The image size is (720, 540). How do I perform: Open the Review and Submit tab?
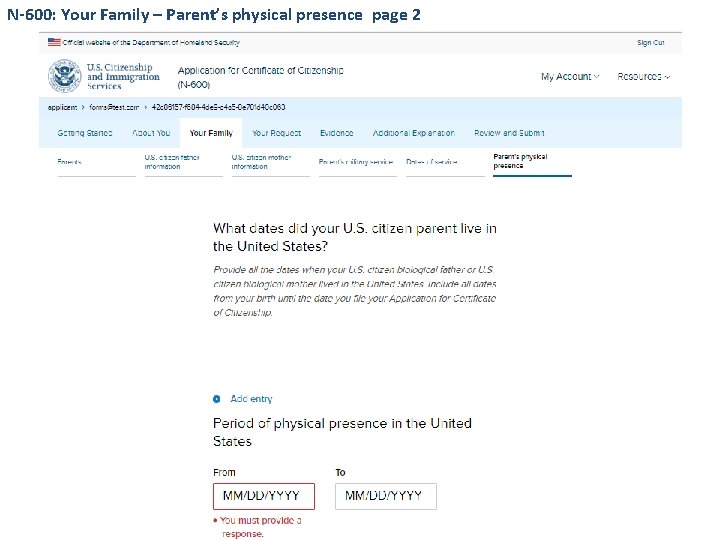pyautogui.click(x=509, y=133)
